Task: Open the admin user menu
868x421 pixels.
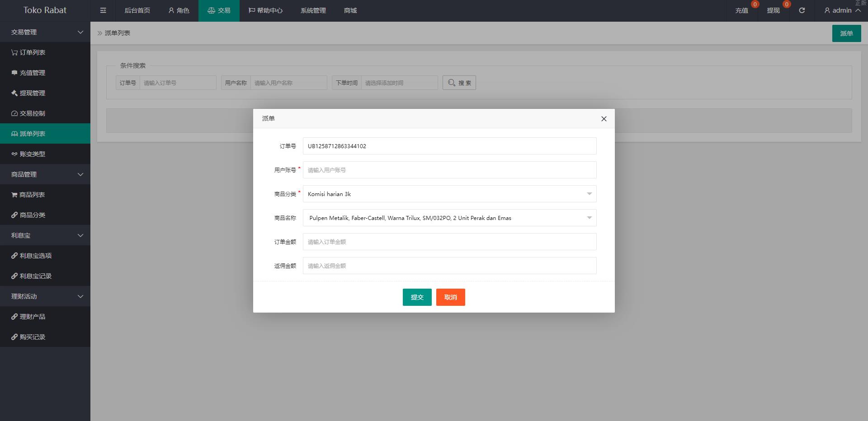Action: click(841, 10)
